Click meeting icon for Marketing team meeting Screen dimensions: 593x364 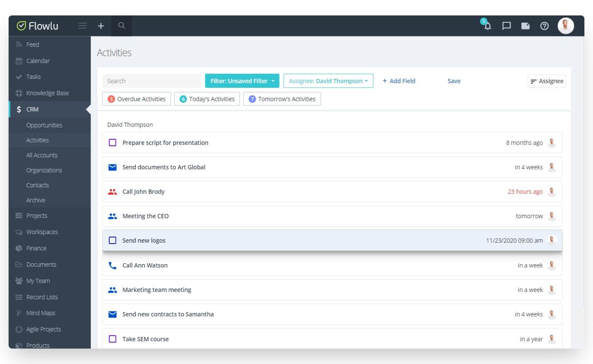tap(112, 290)
